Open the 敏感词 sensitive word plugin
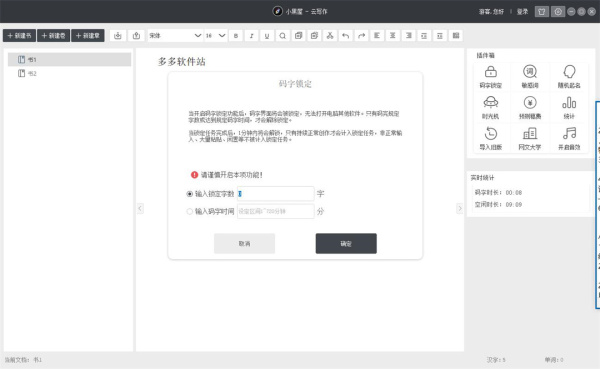 [530, 77]
